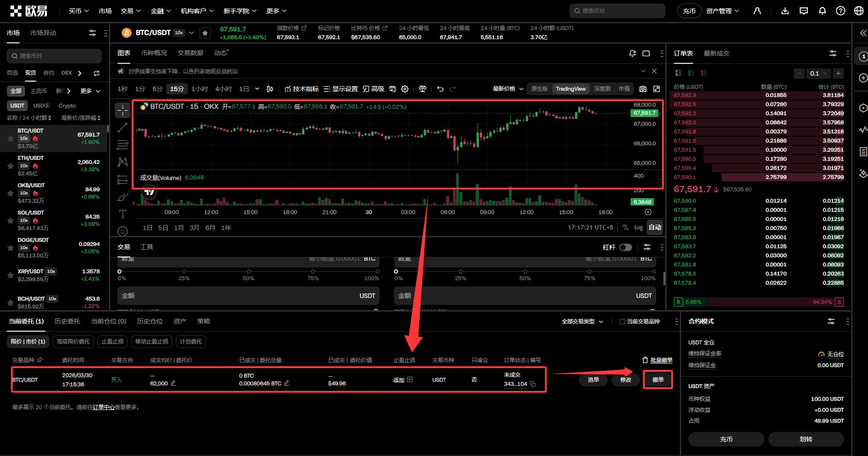Click the globe language icon
Viewport: 868px width, 456px height.
[859, 11]
